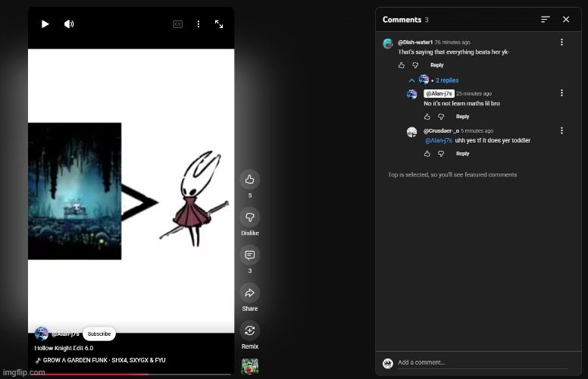588x379 pixels.
Task: Remix this short
Action: pos(249,330)
